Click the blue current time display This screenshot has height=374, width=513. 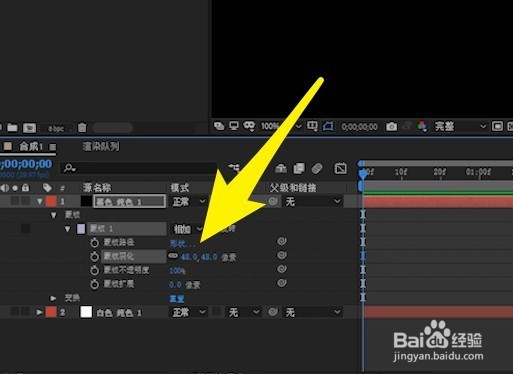[x=26, y=164]
